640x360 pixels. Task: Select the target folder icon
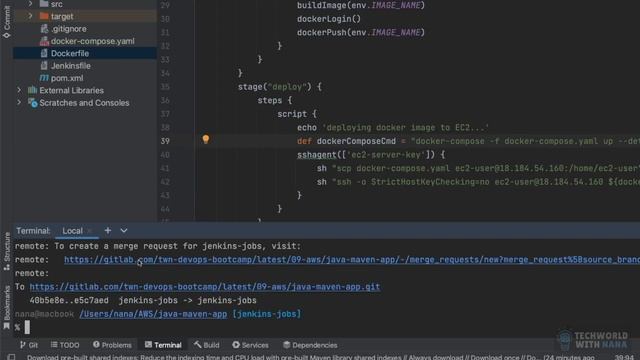44,16
